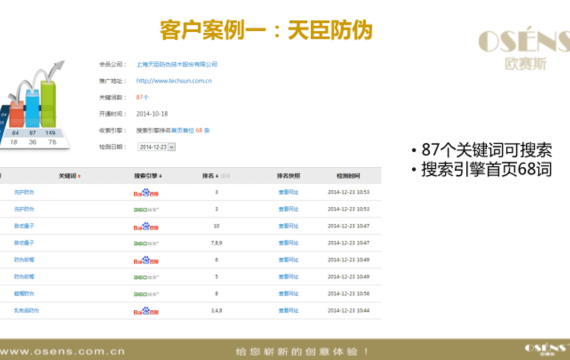The width and height of the screenshot is (570, 360).
Task: Sort the table by 搜索引擎 column arrow
Action: (160, 176)
